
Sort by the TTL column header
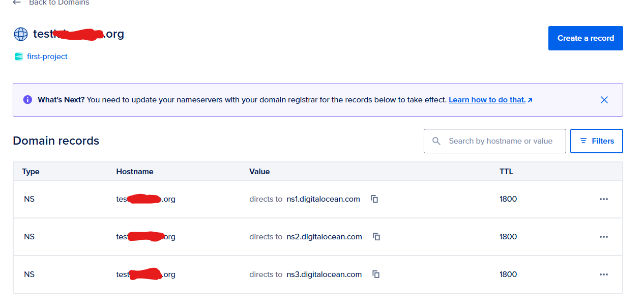[x=506, y=172]
